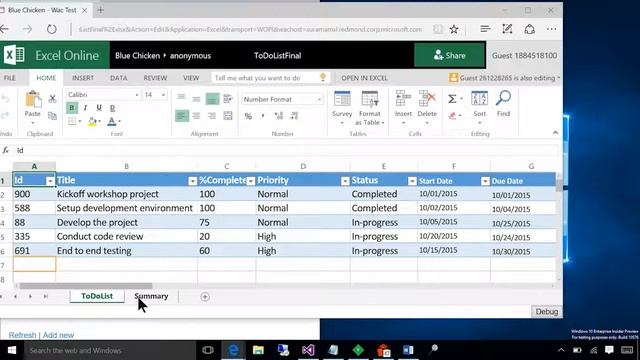Expand the also-editing guest notice

(x=559, y=78)
